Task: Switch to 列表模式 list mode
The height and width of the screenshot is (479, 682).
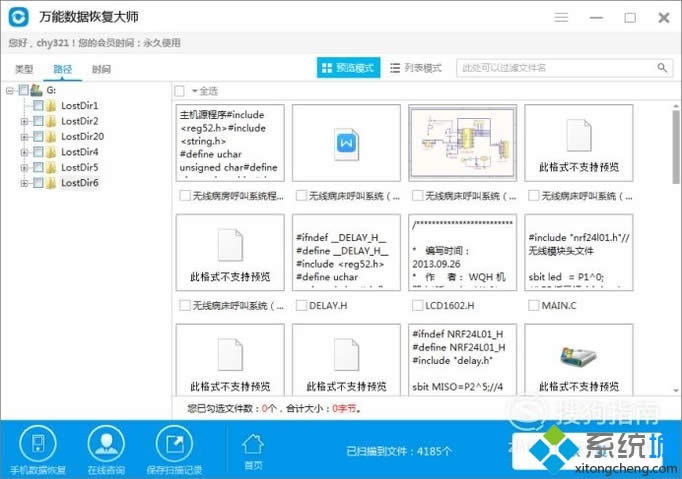Action: (416, 68)
